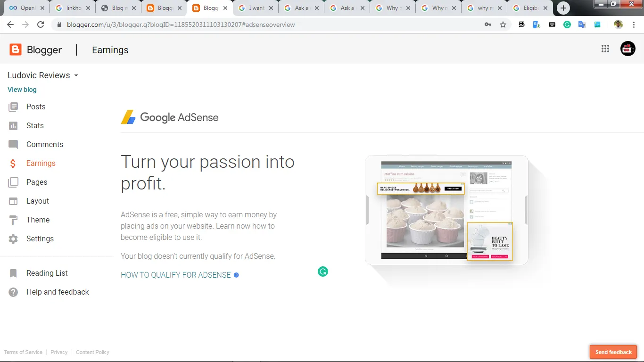Open Chrome three-dot menu

[x=634, y=25]
